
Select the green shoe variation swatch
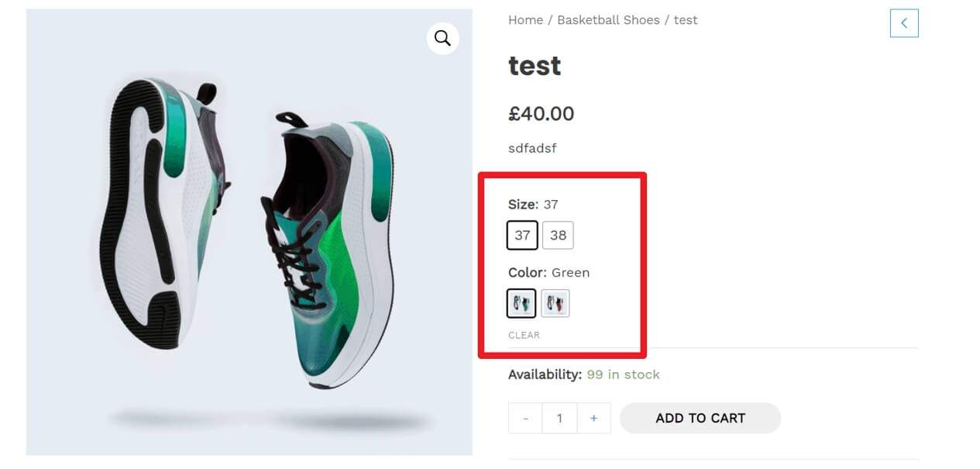coord(521,303)
